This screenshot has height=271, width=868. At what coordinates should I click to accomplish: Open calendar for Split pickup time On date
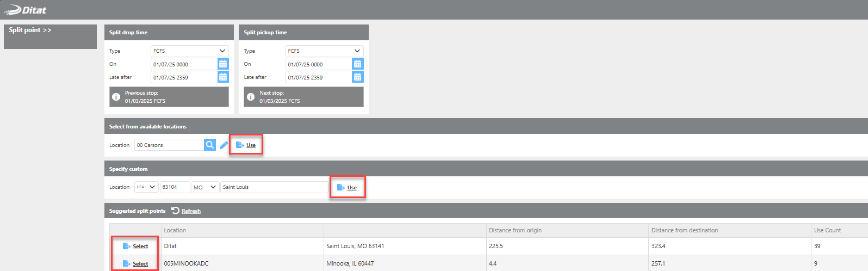pos(357,64)
